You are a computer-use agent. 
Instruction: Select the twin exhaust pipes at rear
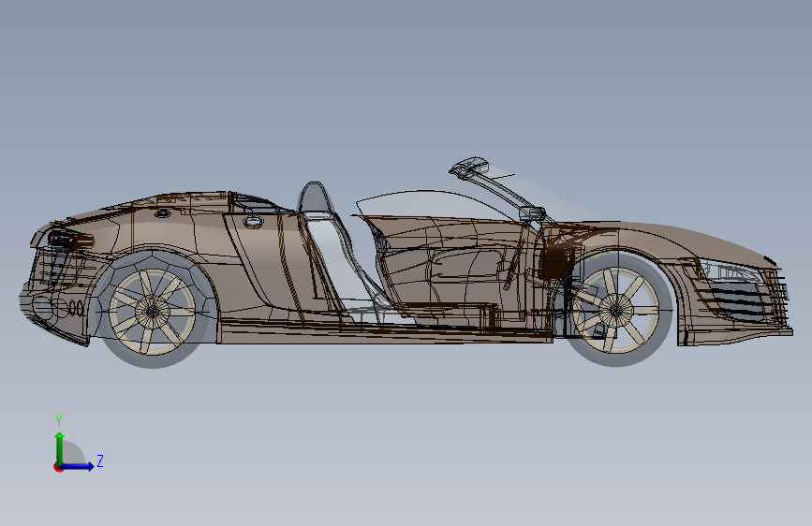click(x=76, y=309)
